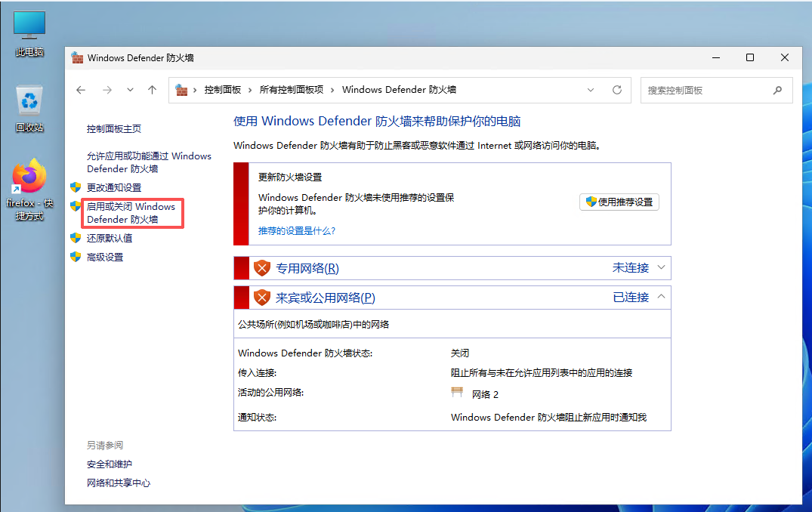The image size is (812, 512).
Task: Open 启用或关闭 Windows Defender 防火墙 link
Action: point(131,213)
